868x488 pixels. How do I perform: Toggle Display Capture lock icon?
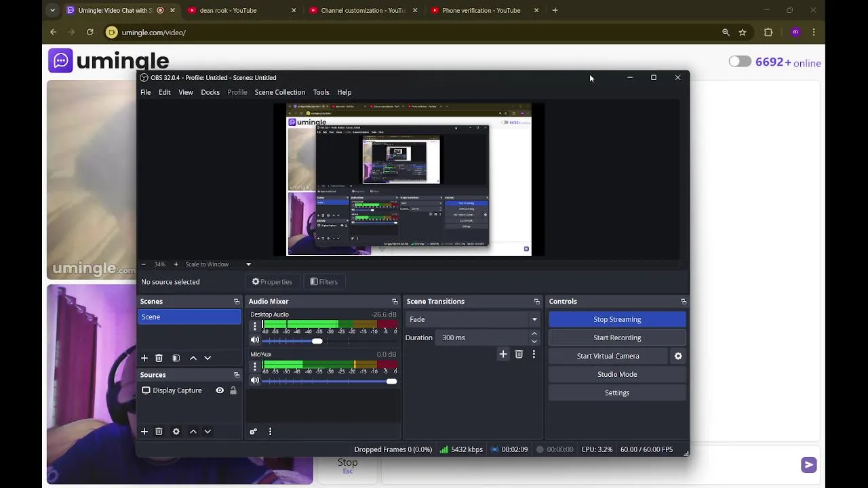point(233,390)
